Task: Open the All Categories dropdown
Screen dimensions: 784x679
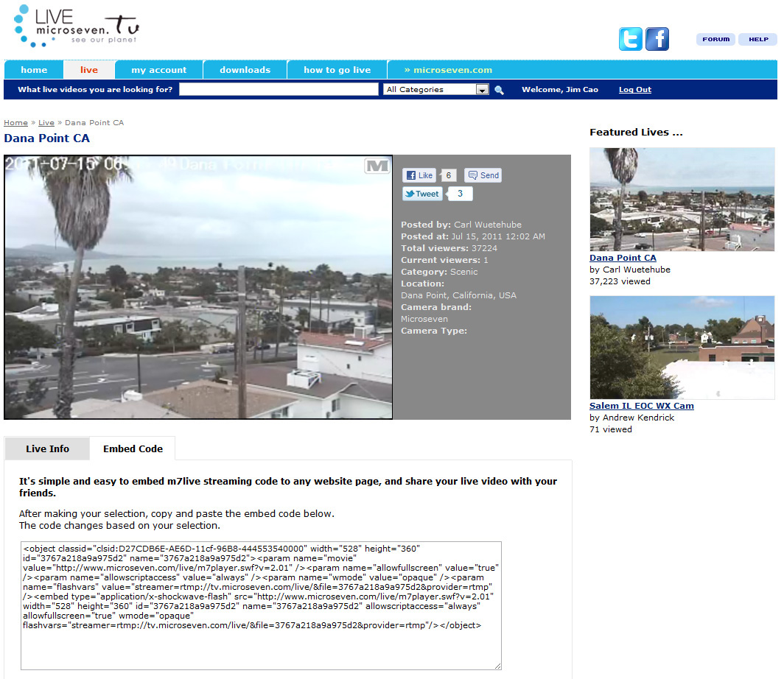Action: tap(436, 89)
